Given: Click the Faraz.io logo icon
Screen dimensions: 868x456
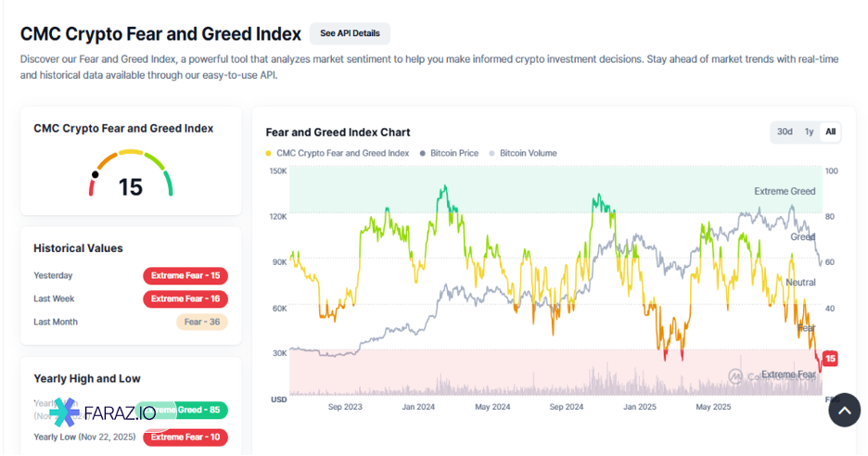Looking at the screenshot, I should pos(65,412).
